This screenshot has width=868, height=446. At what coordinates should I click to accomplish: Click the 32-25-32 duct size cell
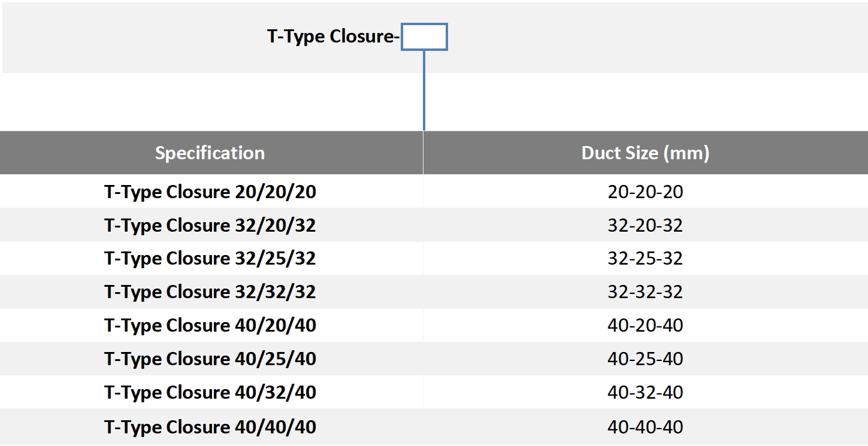pos(645,259)
